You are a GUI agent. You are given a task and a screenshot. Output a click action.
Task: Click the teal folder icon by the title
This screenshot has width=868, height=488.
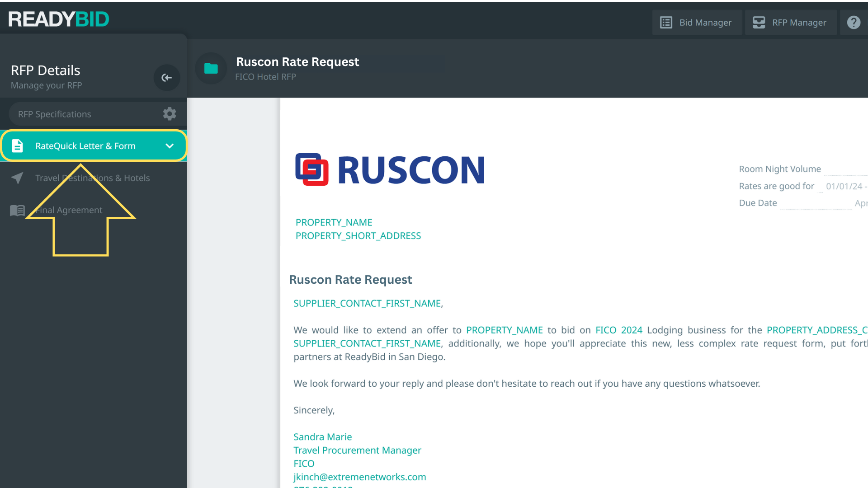(x=211, y=69)
